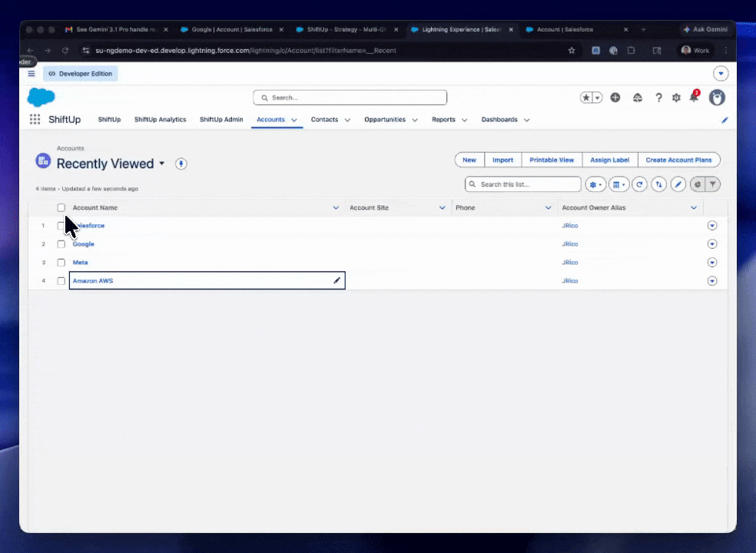Toggle the select all rows checkbox

pyautogui.click(x=61, y=208)
